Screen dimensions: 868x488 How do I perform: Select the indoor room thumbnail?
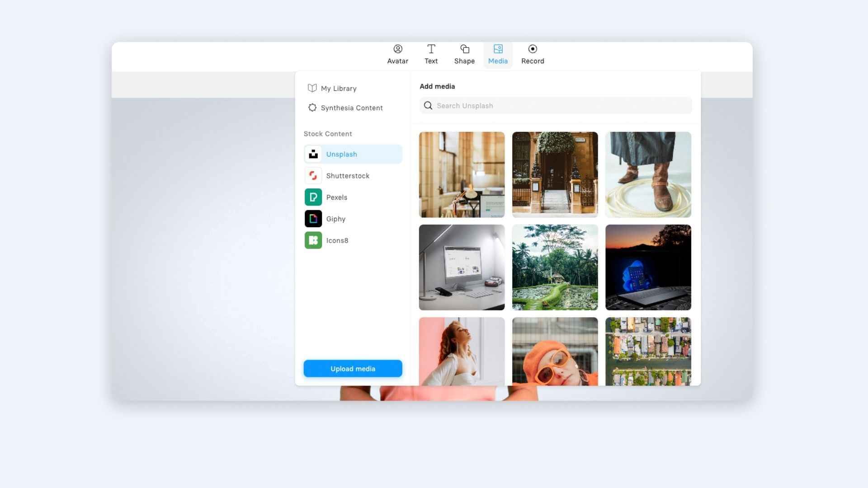point(462,174)
